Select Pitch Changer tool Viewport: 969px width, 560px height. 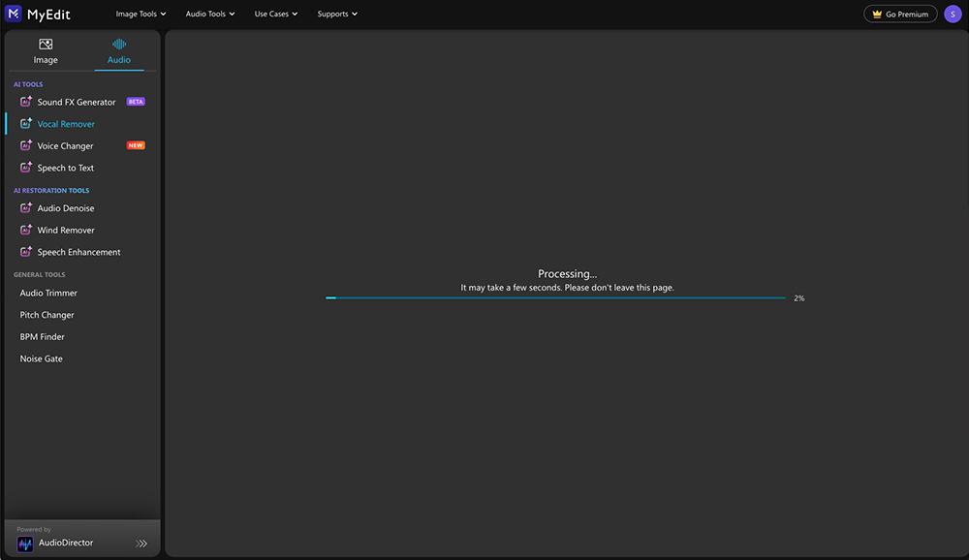(47, 315)
